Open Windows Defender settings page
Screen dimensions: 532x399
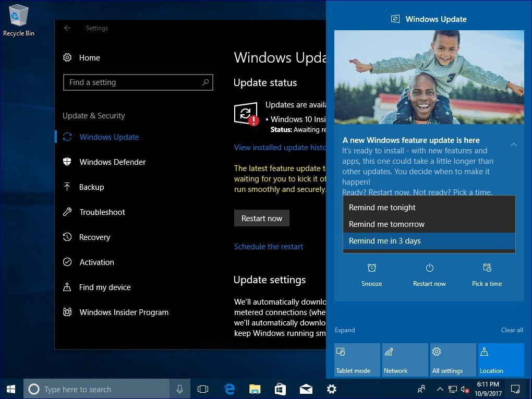[112, 162]
